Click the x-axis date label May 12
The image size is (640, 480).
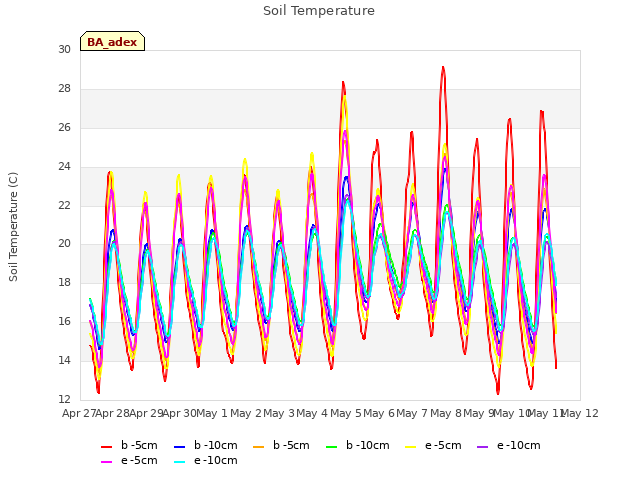tap(580, 414)
